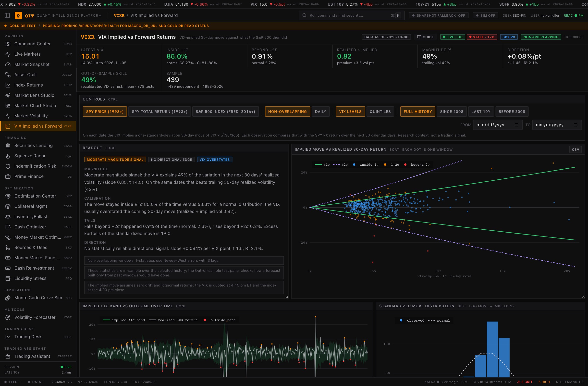Click the S&P 500 INDEX (FRED, 2016+) button
This screenshot has height=386, width=588.
point(225,112)
